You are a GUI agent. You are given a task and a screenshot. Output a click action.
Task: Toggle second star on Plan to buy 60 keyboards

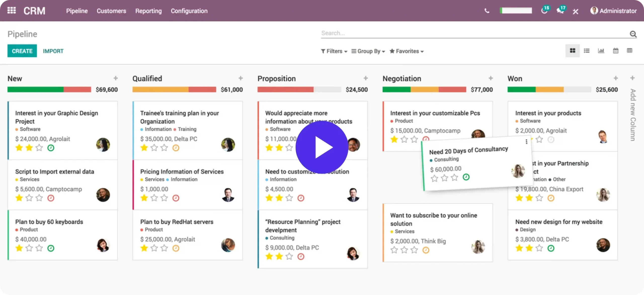coord(29,248)
